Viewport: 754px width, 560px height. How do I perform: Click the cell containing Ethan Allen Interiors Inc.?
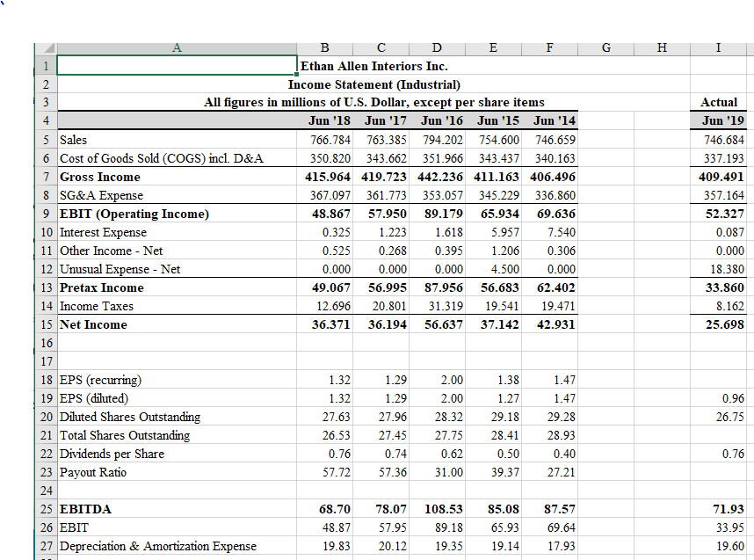pos(353,66)
